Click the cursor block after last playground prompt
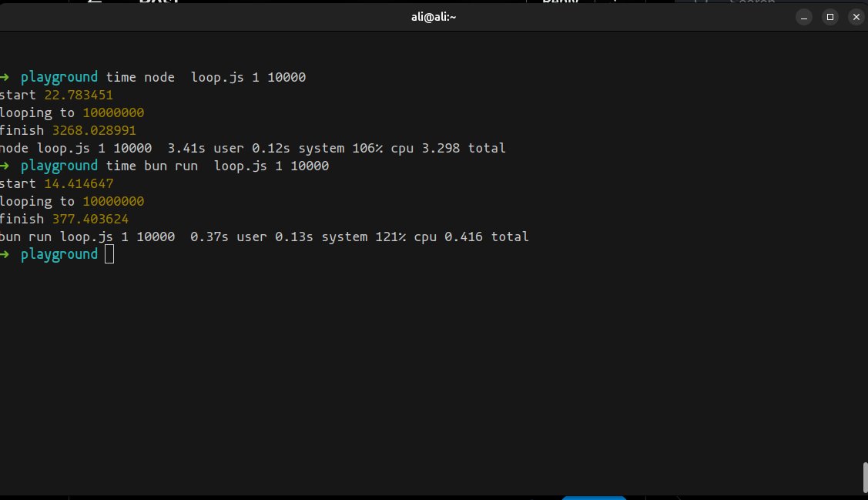Image resolution: width=868 pixels, height=500 pixels. click(x=109, y=254)
